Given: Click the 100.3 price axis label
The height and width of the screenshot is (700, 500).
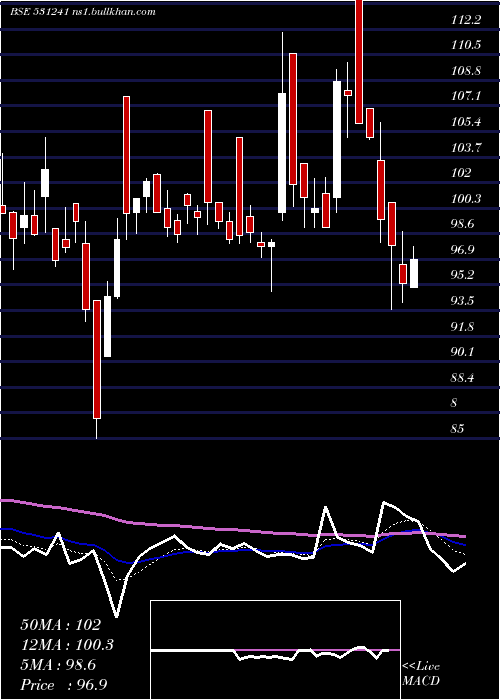Looking at the screenshot, I should tap(466, 199).
